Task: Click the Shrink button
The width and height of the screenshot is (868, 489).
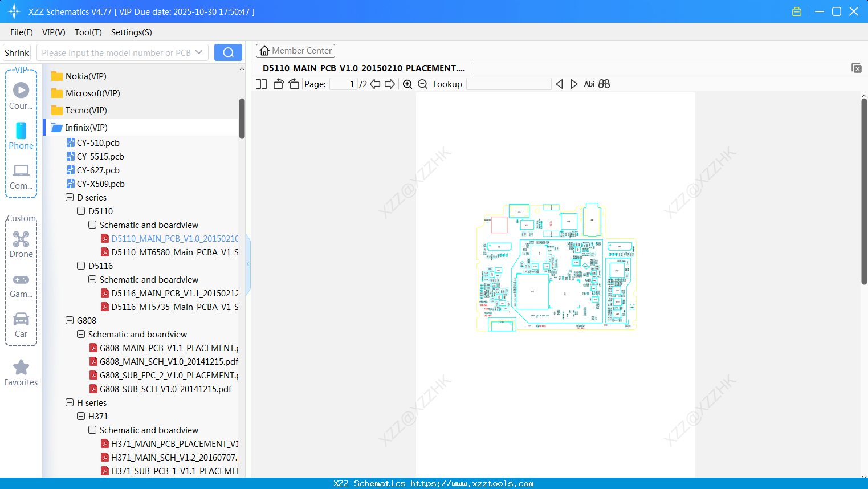Action: (x=16, y=52)
